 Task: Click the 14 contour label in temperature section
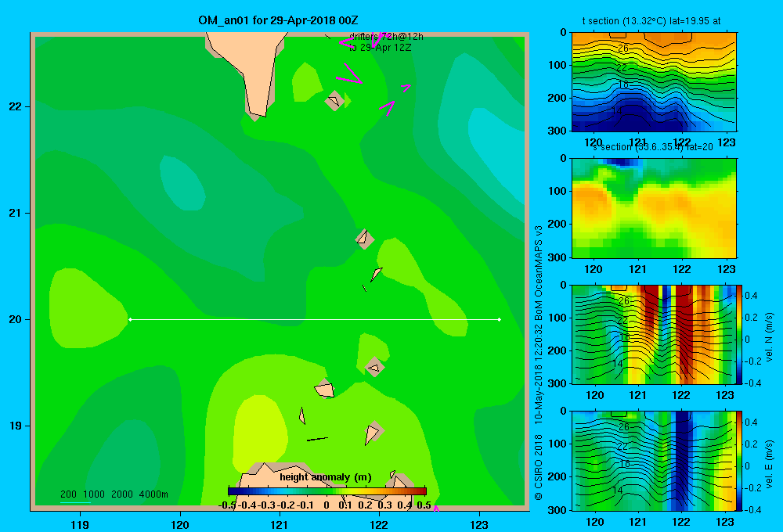click(617, 111)
